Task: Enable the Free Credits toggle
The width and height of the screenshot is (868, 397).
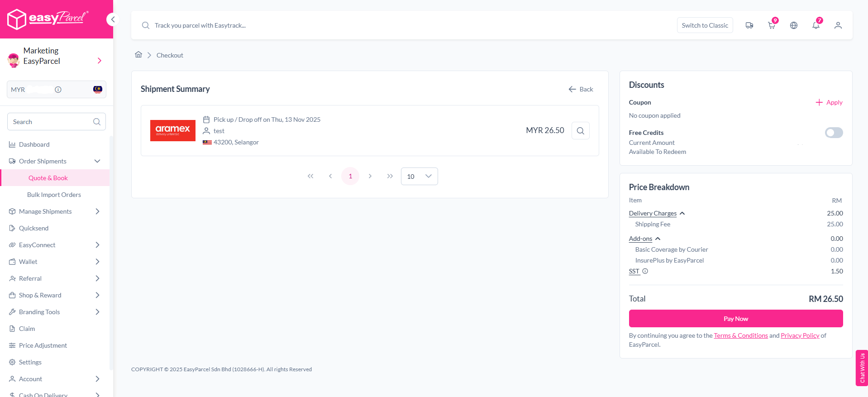Action: click(833, 133)
